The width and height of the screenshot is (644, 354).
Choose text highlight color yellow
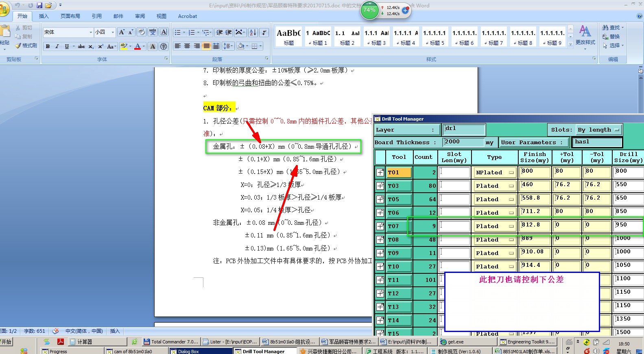(x=124, y=46)
